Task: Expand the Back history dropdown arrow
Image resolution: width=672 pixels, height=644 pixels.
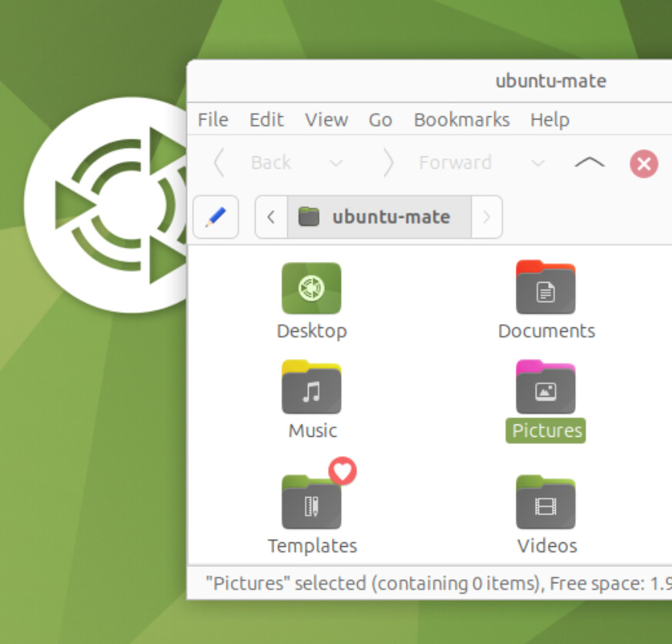Action: pyautogui.click(x=336, y=163)
